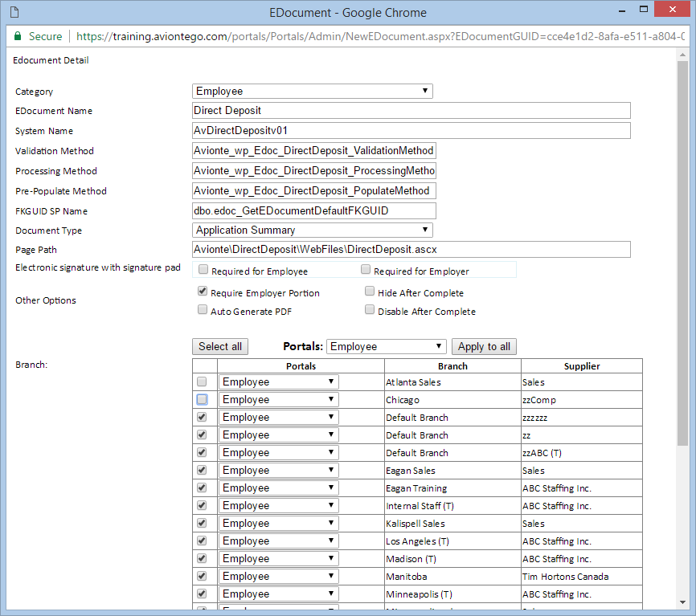
Task: Click the System Name input field
Action: point(411,130)
